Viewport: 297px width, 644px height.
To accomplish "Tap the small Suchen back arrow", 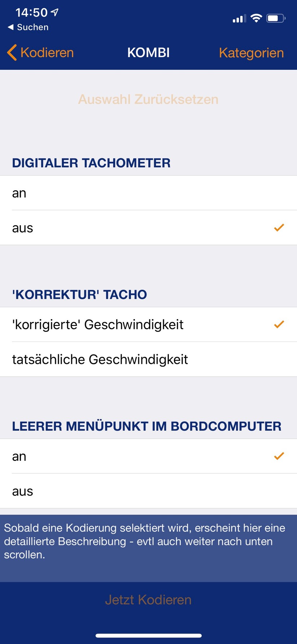I will click(x=11, y=27).
